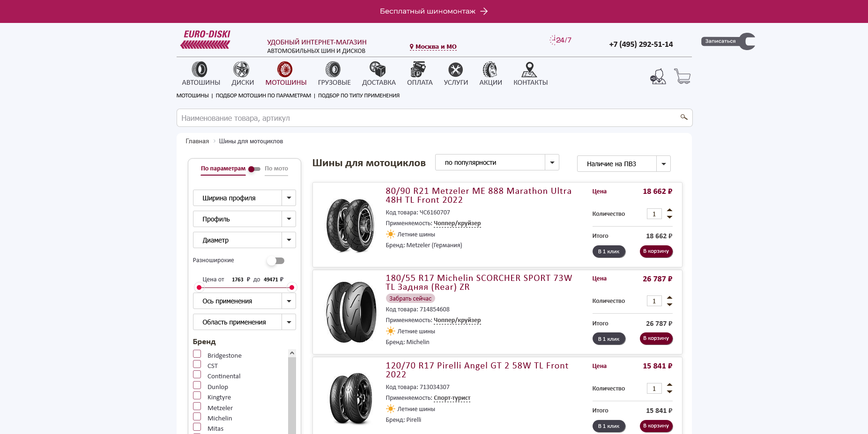
Task: Open Подбор по типу применения submenu
Action: 359,96
